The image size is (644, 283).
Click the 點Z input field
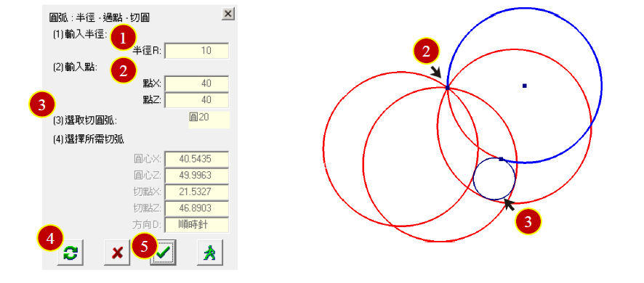pyautogui.click(x=196, y=100)
